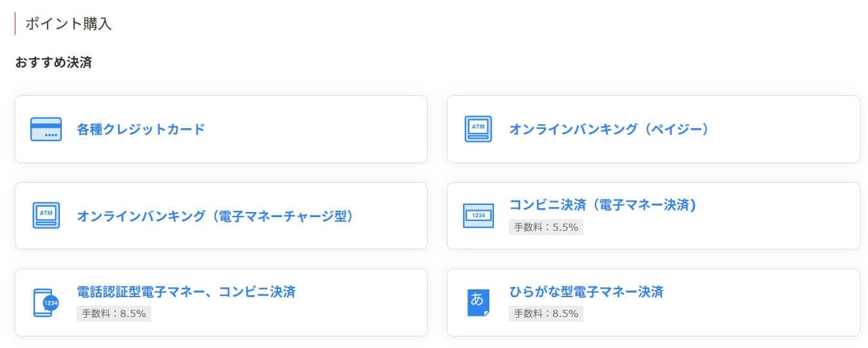Click blank right area of 各種クレジットカード tile

pyautogui.click(x=335, y=129)
